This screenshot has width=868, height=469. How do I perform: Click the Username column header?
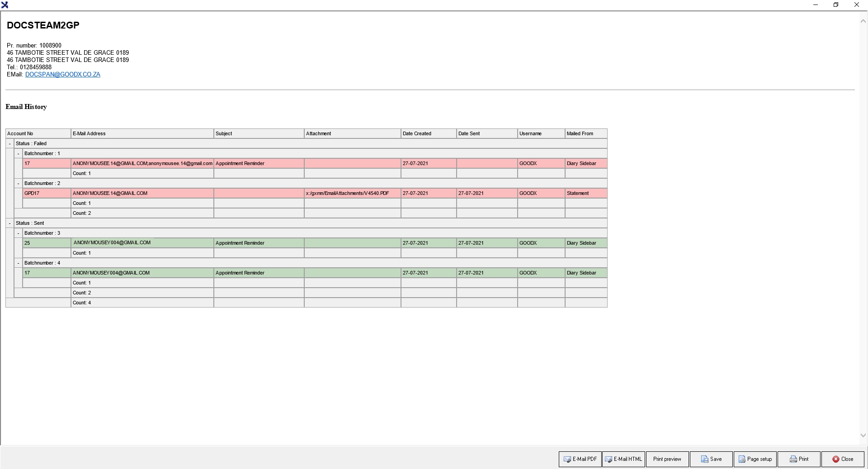pyautogui.click(x=541, y=133)
